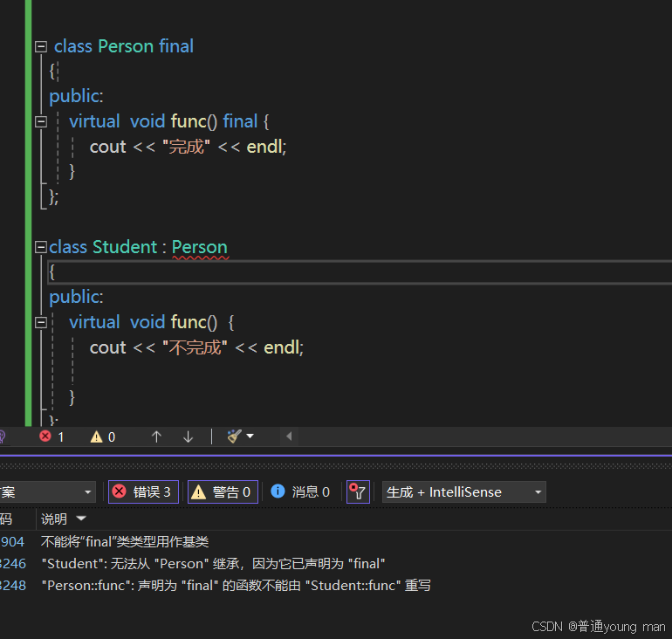Collapse the class Student code block
This screenshot has width=672, height=639.
click(41, 247)
